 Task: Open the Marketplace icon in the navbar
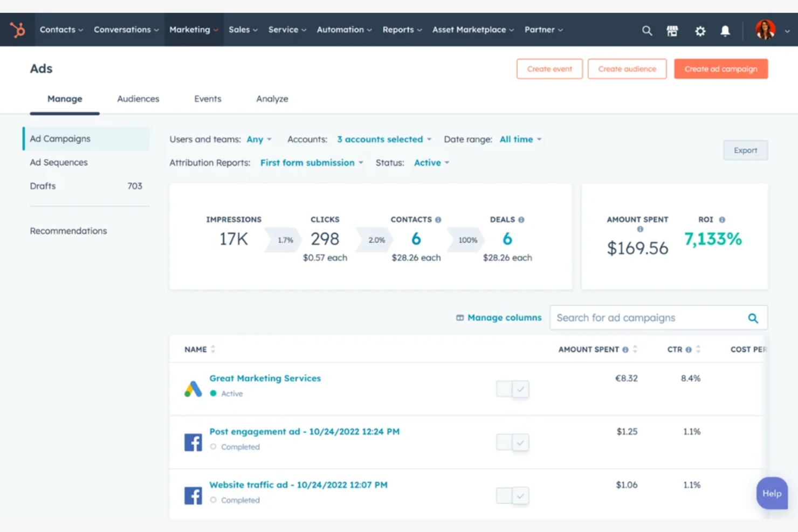tap(672, 30)
